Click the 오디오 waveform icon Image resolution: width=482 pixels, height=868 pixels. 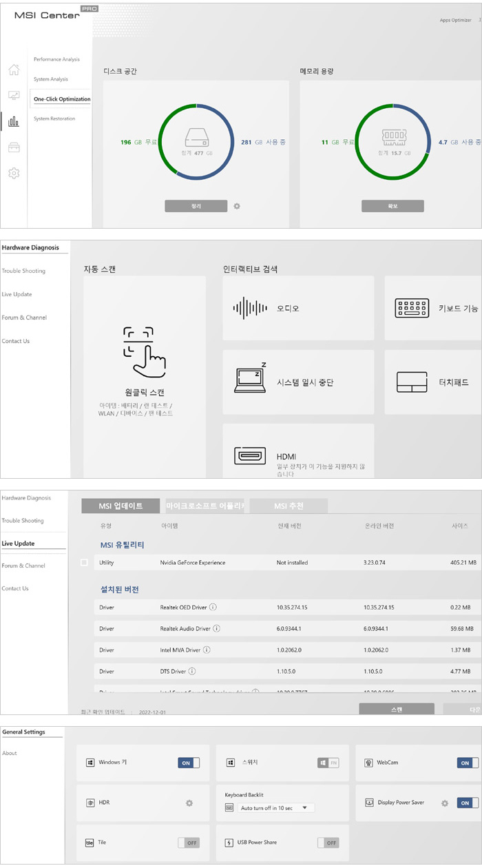tap(249, 308)
